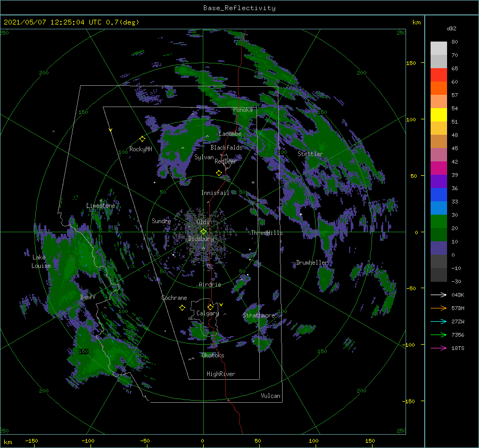Image resolution: width=479 pixels, height=448 pixels.
Task: Click the yellow radar-site diamond at map center
Action: click(203, 232)
